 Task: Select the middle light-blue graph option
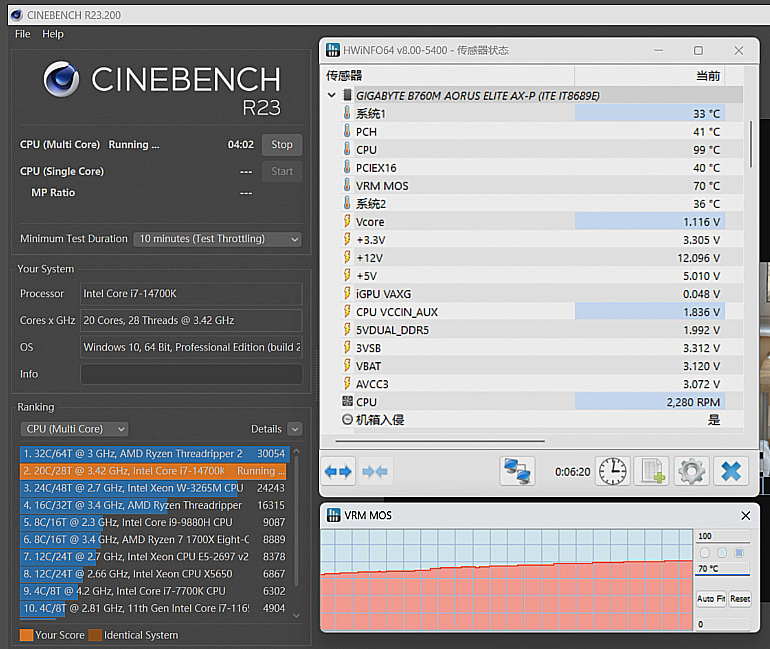[722, 552]
